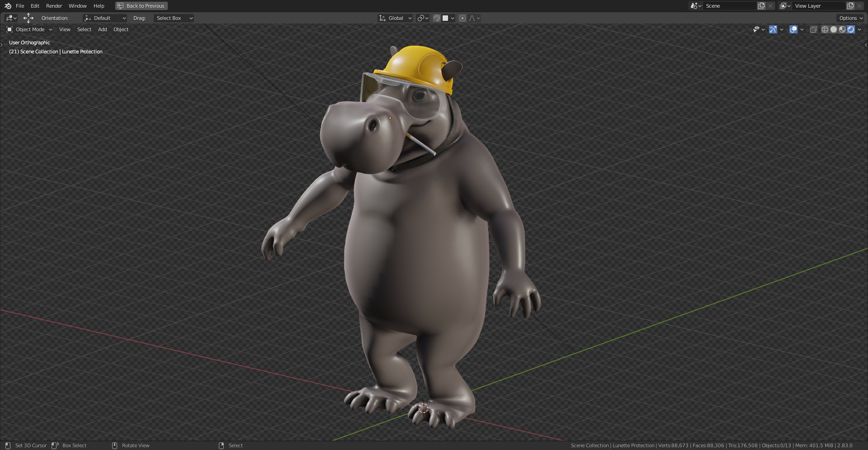868x450 pixels.
Task: Open the Select Box drag dropdown
Action: tap(174, 18)
